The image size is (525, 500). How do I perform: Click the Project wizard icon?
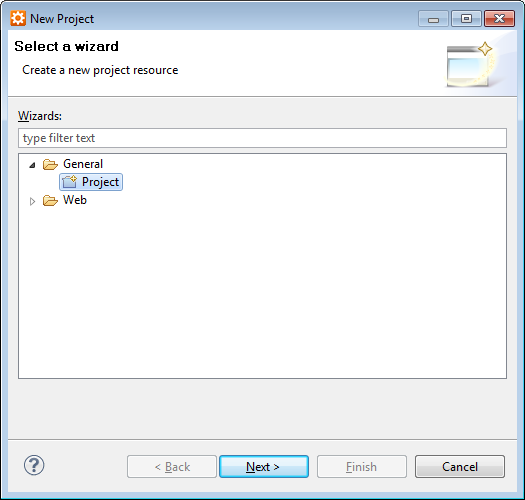coord(70,182)
